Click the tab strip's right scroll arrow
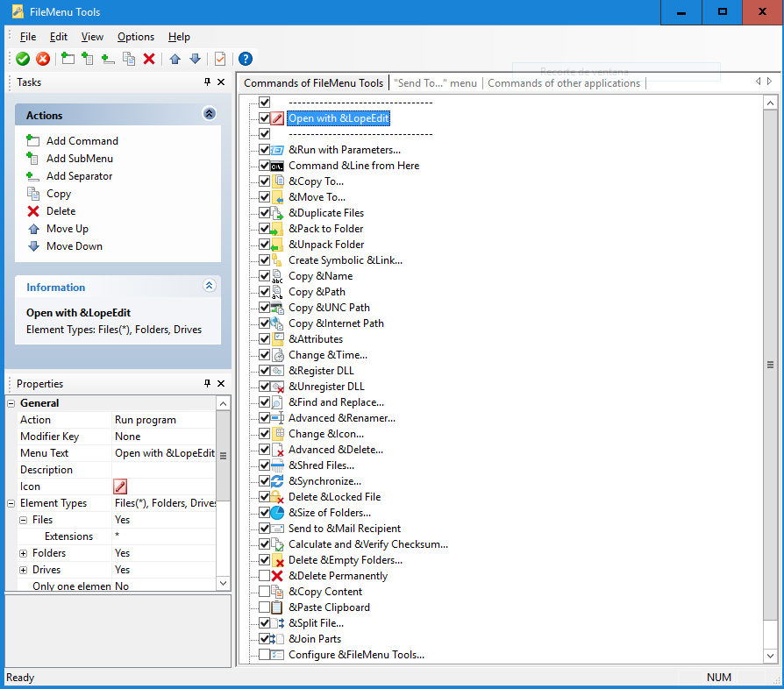The width and height of the screenshot is (784, 689). 769,81
